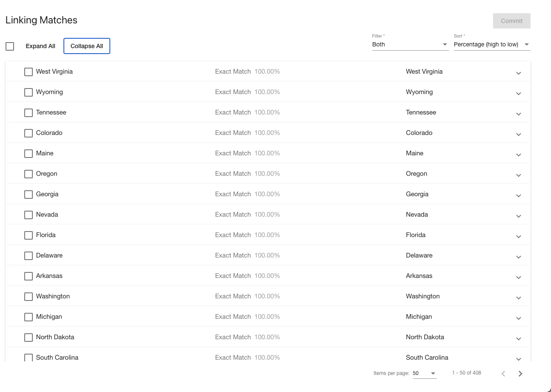The height and width of the screenshot is (392, 551).
Task: Check the Tennessee checkbox
Action: [29, 113]
